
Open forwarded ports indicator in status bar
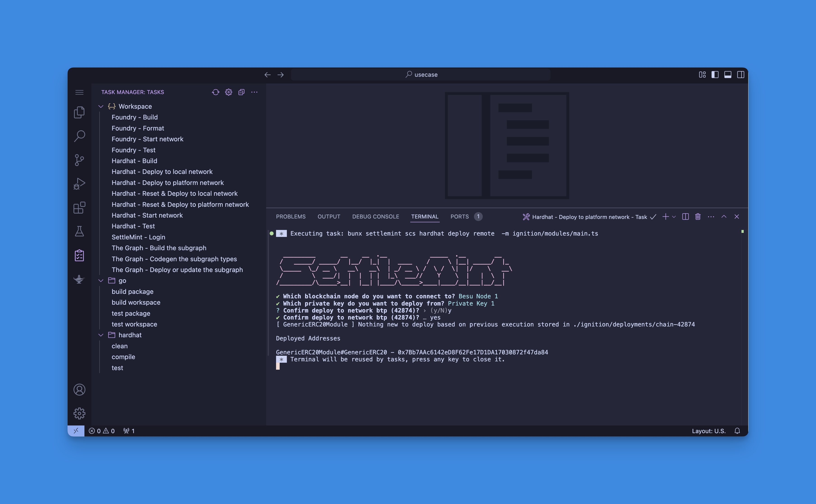pyautogui.click(x=129, y=431)
